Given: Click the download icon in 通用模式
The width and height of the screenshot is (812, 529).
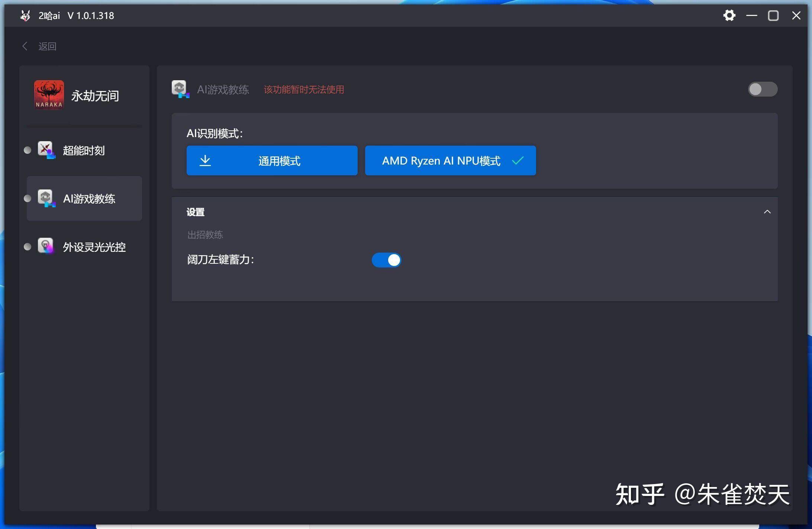Looking at the screenshot, I should (x=205, y=160).
